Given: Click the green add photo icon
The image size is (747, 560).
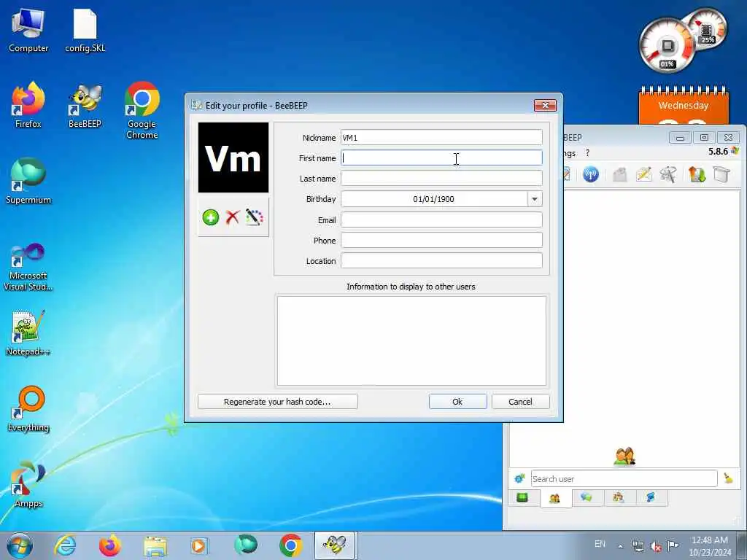Looking at the screenshot, I should coord(211,217).
